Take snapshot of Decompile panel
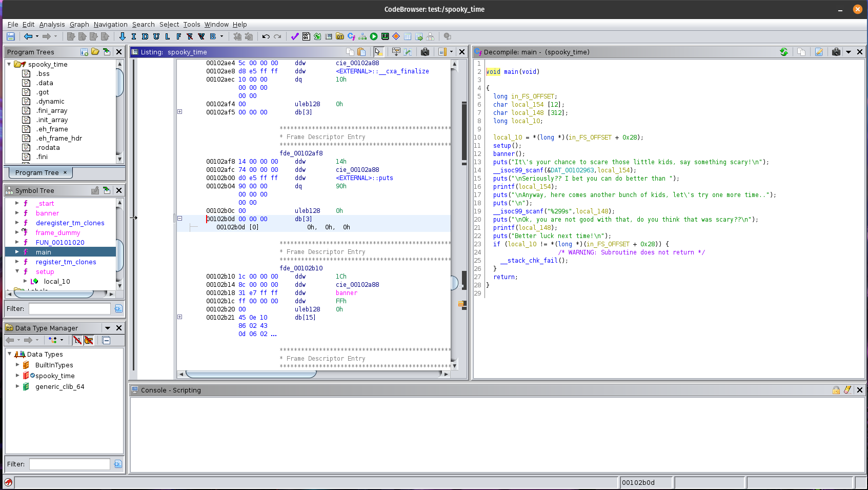 click(836, 52)
